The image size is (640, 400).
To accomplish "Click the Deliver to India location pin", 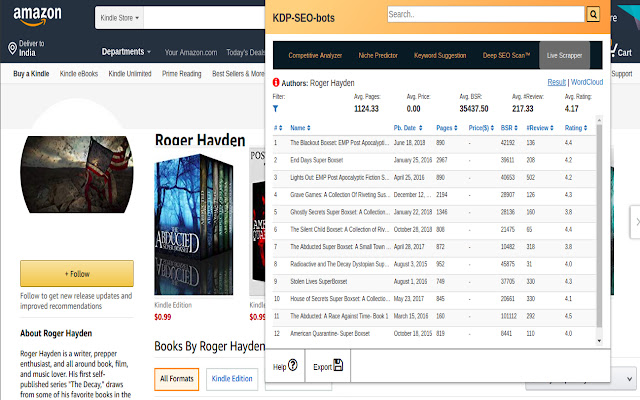I will click(12, 48).
